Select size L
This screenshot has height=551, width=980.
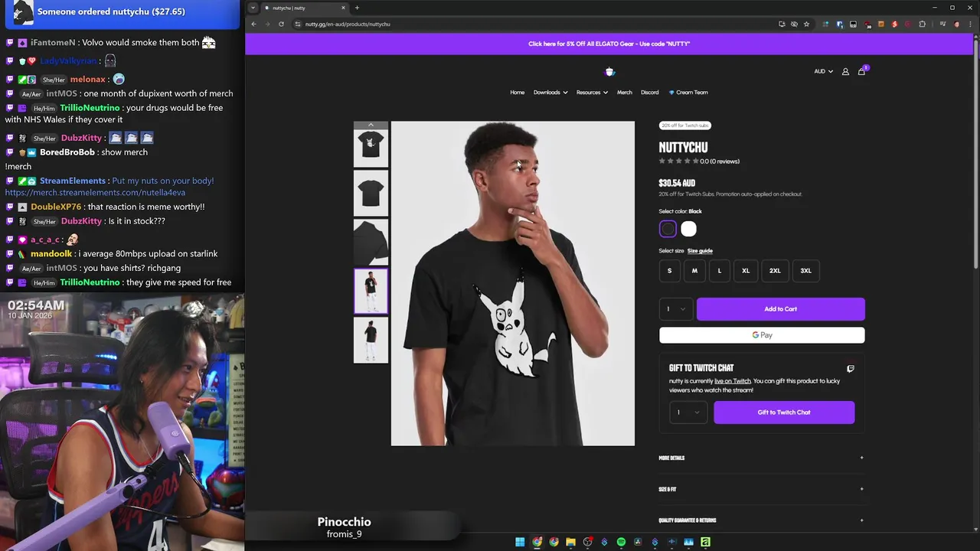pos(719,270)
